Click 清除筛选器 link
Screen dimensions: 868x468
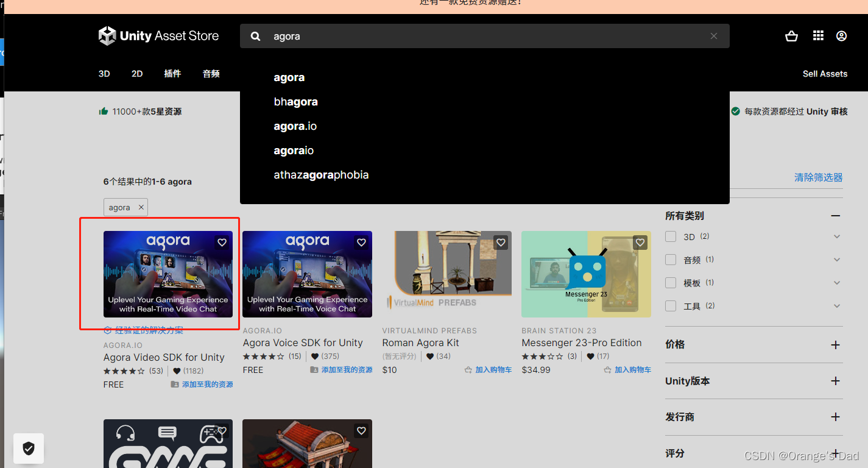point(818,177)
